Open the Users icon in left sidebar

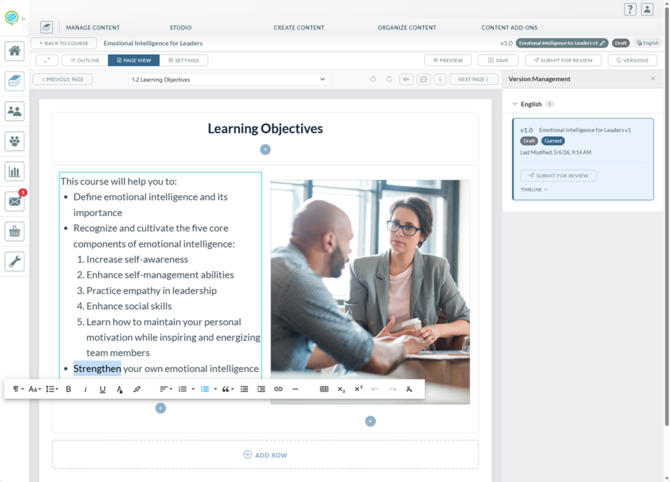point(15,111)
